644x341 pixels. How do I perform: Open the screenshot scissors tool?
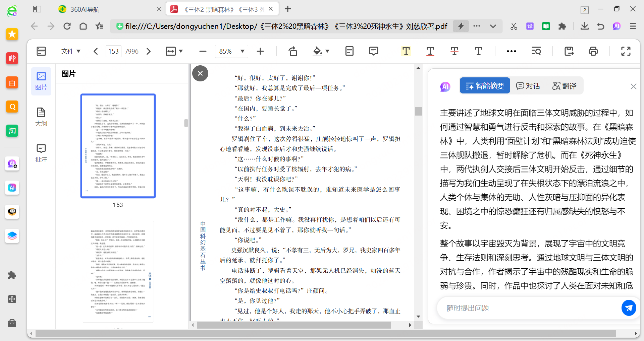click(514, 26)
